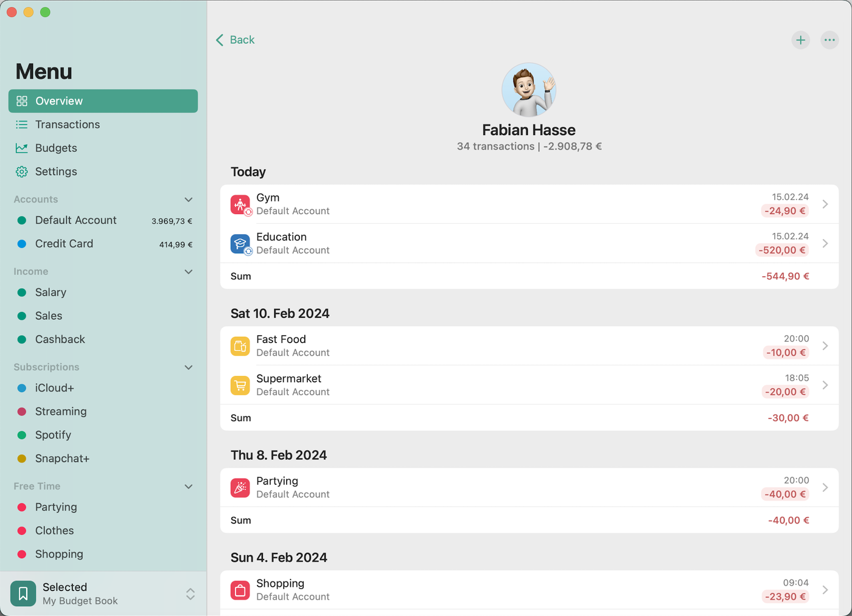Open the three-dots more options menu
The height and width of the screenshot is (616, 852).
[x=829, y=40]
